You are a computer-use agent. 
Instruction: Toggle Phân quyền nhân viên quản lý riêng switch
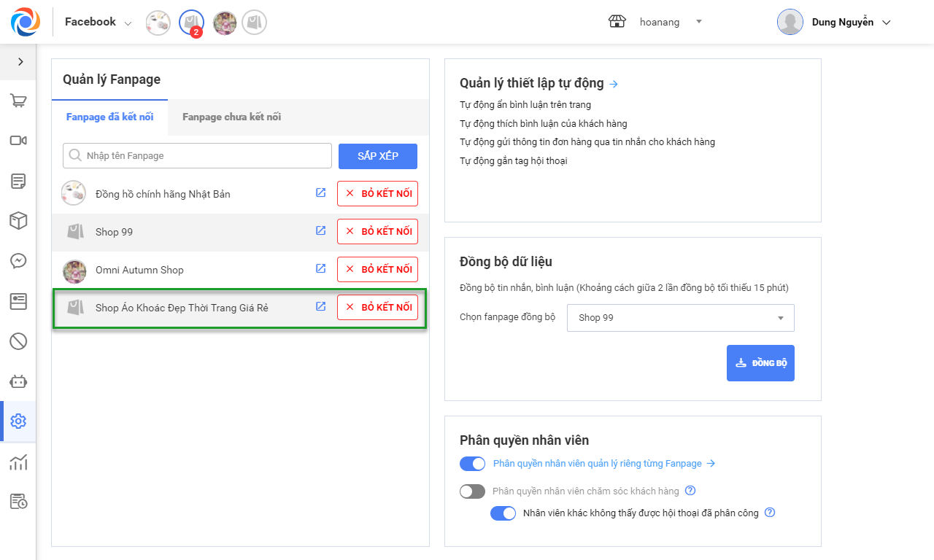click(x=472, y=464)
